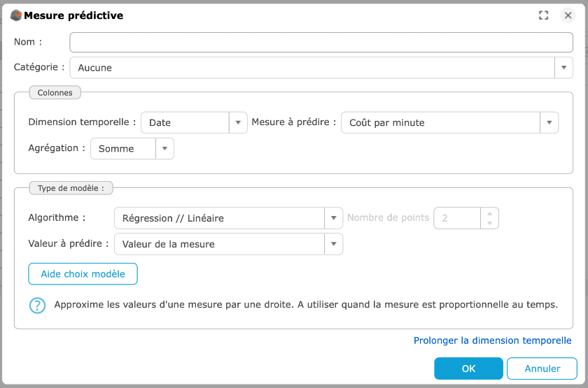Click the Mesure prédictive cube logo icon
Screen dimensions: 588x388
(16, 15)
